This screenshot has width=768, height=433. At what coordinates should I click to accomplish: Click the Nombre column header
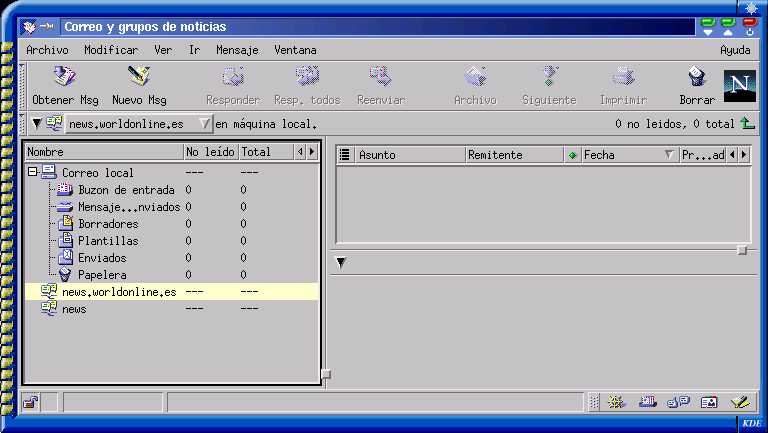pos(104,152)
